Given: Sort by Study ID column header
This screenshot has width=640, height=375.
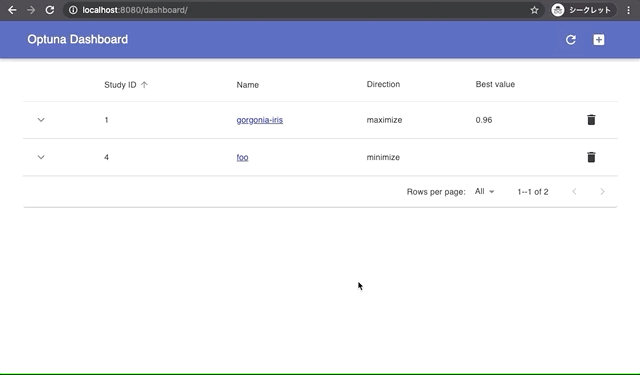Looking at the screenshot, I should tap(120, 85).
